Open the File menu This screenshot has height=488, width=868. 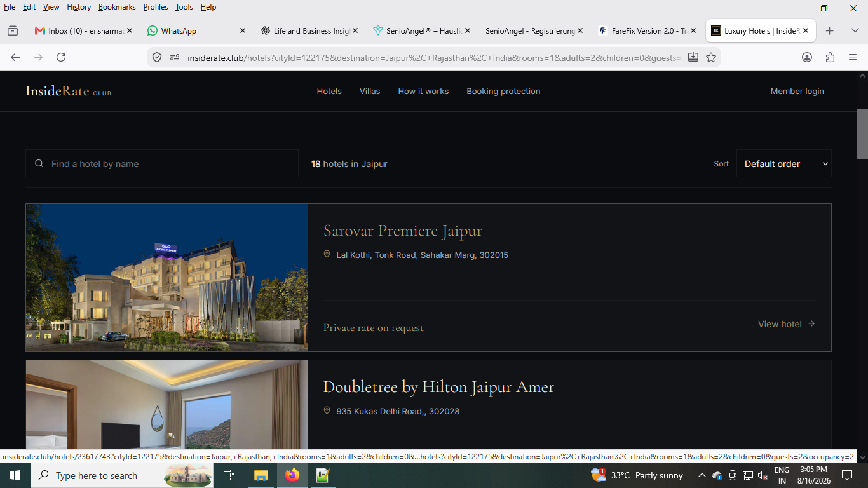pos(10,7)
